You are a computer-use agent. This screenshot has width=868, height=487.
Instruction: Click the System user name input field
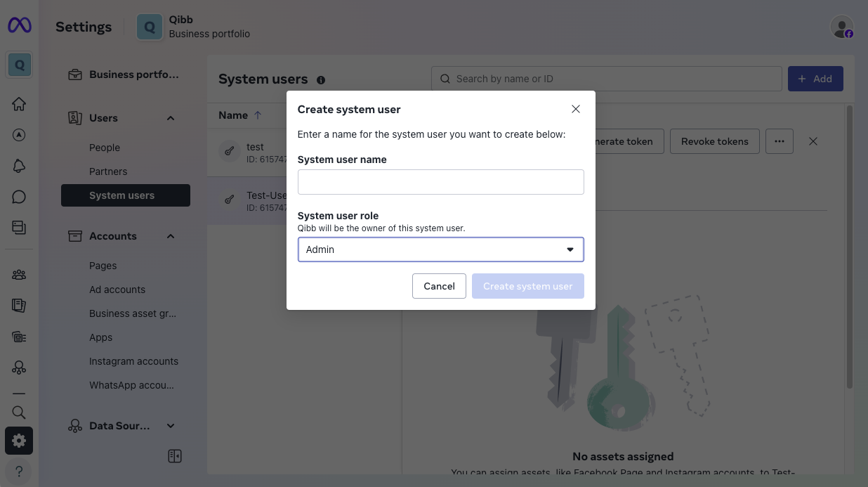coord(440,181)
